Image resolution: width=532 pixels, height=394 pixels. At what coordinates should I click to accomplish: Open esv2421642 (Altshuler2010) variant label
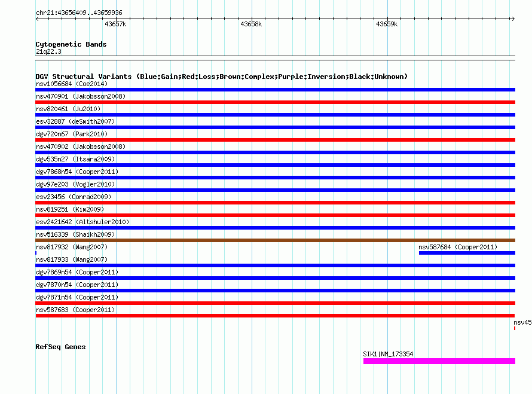pyautogui.click(x=82, y=222)
